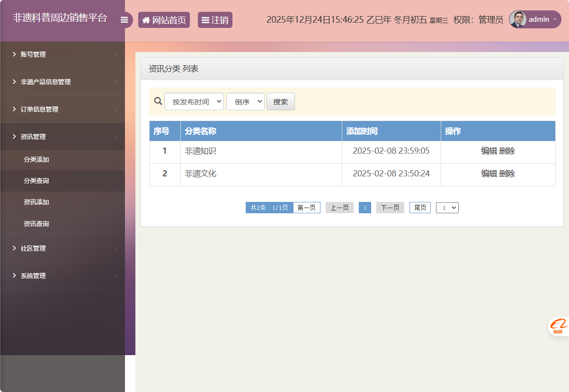The width and height of the screenshot is (569, 392).
Task: Click the 权限: 管理员 label
Action: [x=478, y=20]
